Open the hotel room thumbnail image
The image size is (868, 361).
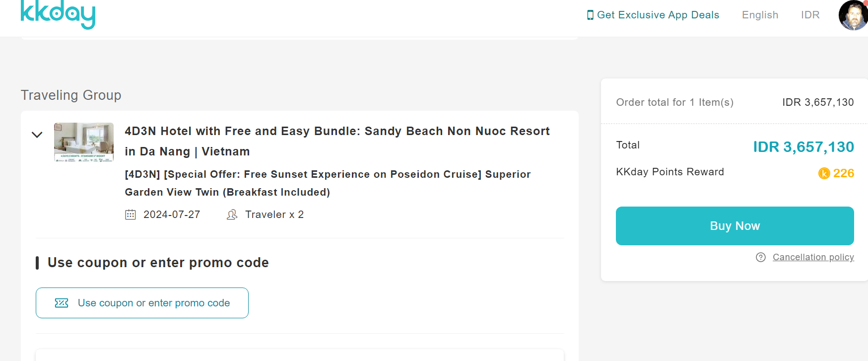84,142
